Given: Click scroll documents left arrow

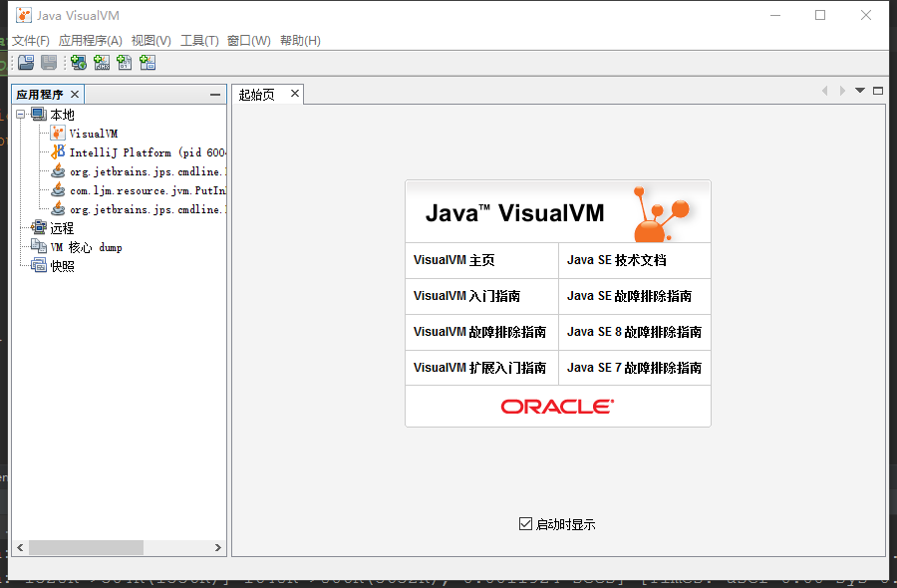Looking at the screenshot, I should 825,91.
